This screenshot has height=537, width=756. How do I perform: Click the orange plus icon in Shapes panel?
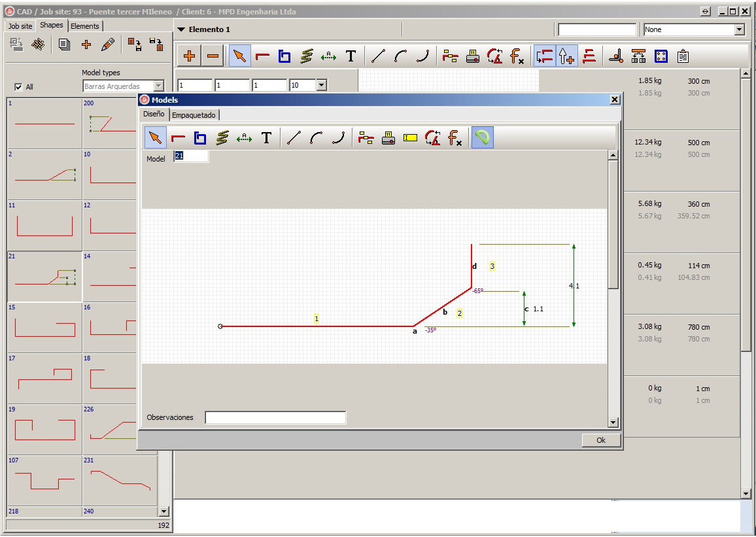point(86,44)
